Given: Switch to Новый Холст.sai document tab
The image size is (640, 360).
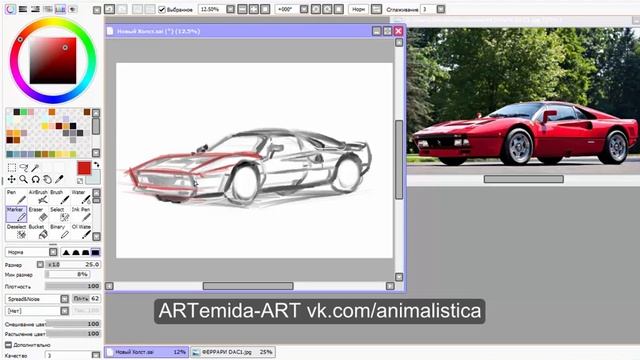Looking at the screenshot, I should click(146, 352).
